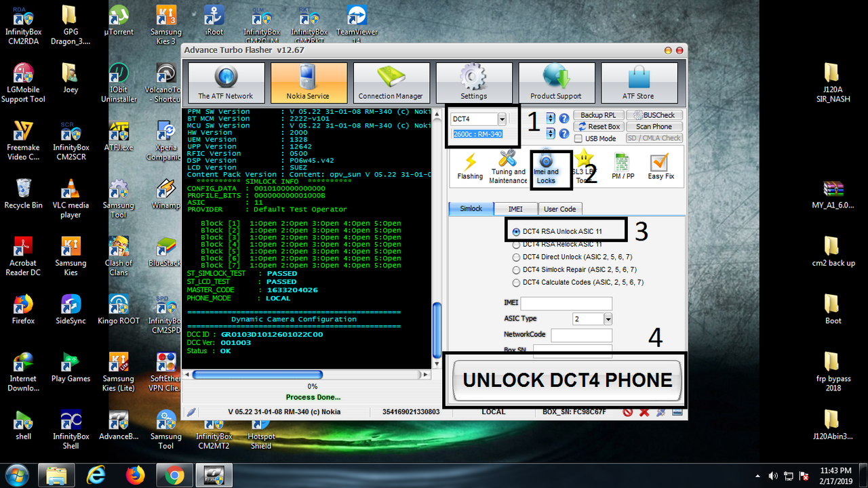Click the Backup RPL button

click(x=597, y=115)
